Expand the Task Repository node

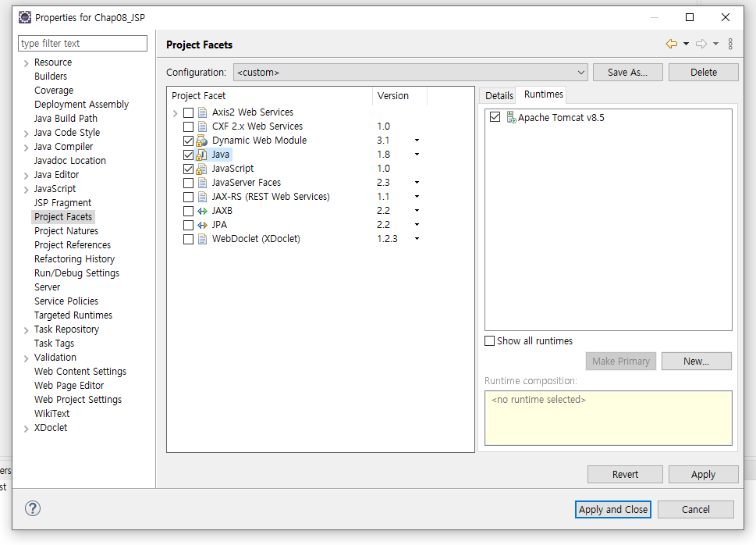(26, 330)
